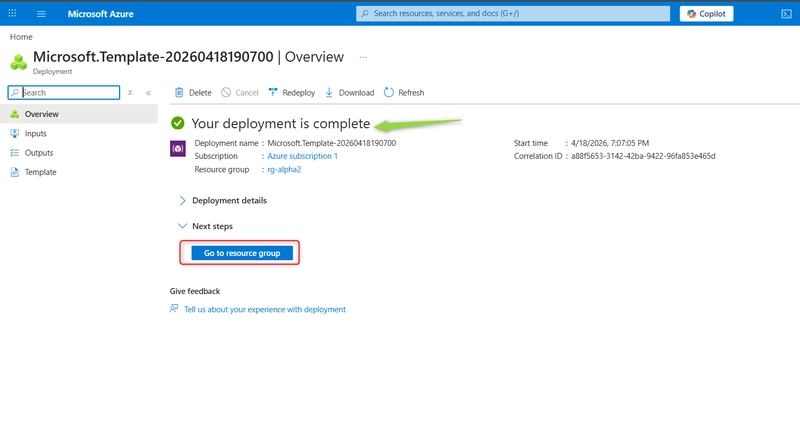
Task: Click the Cancel toolbar icon
Action: pyautogui.click(x=226, y=92)
